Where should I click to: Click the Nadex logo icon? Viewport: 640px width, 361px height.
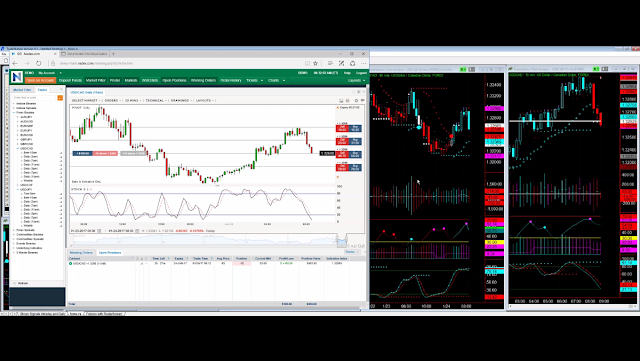17,77
